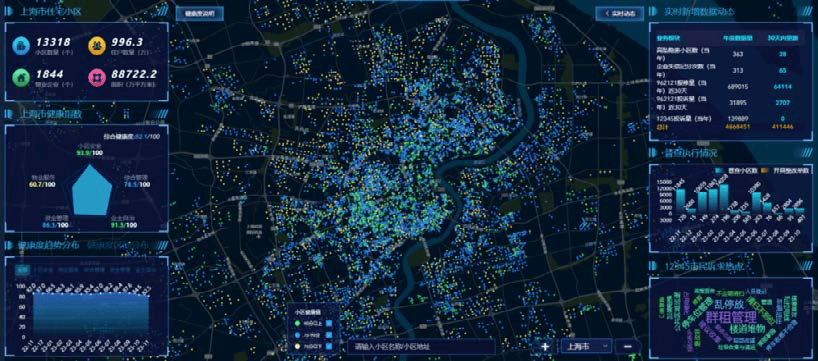Image resolution: width=818 pixels, height=361 pixels.
Task: Click the pink area statistics icon
Action: coord(96,77)
